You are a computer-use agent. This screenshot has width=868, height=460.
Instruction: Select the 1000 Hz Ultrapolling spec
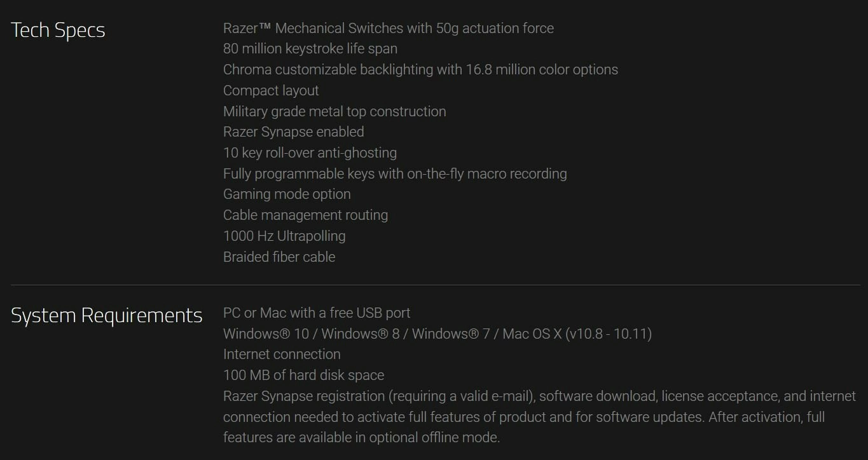point(284,236)
